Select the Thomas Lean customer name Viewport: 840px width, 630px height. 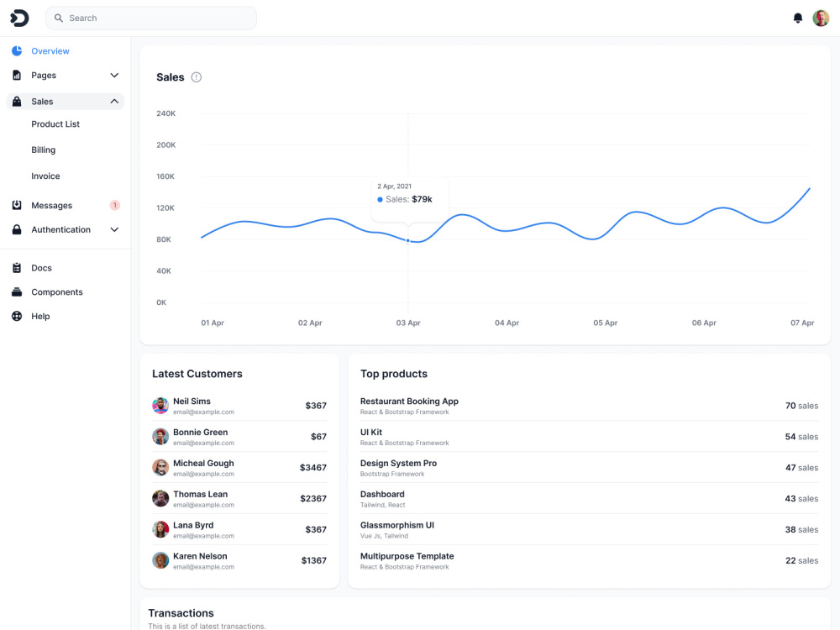pos(201,495)
